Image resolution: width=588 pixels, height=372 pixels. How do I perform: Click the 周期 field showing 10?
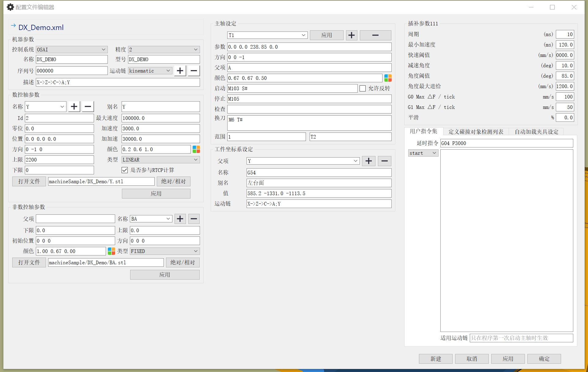click(x=565, y=34)
